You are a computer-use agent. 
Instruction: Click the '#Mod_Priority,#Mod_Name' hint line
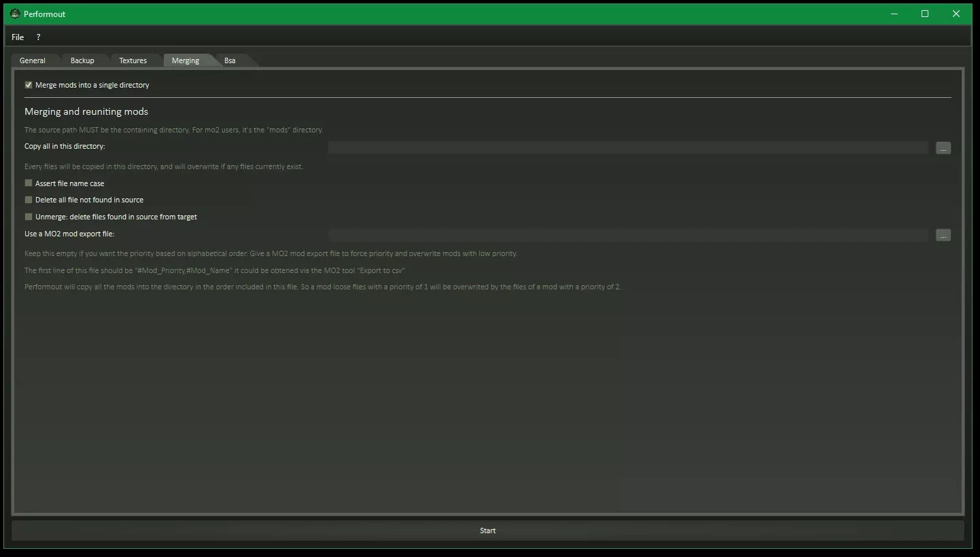(x=215, y=270)
